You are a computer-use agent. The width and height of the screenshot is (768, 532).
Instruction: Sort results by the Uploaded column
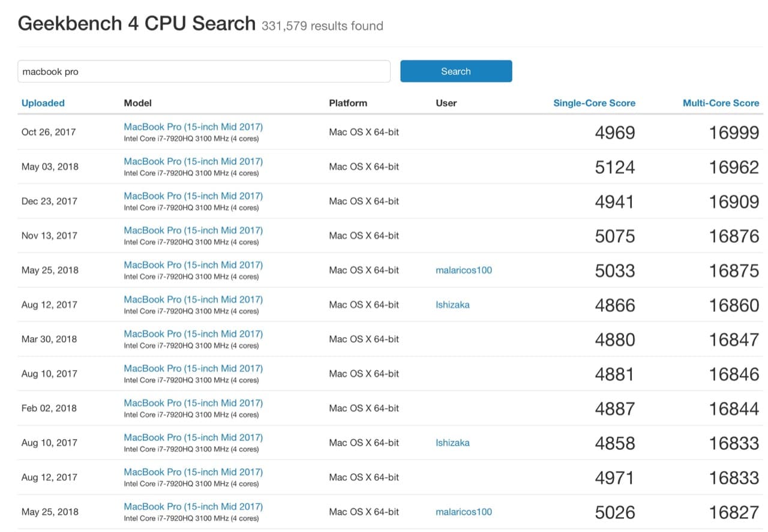coord(43,103)
